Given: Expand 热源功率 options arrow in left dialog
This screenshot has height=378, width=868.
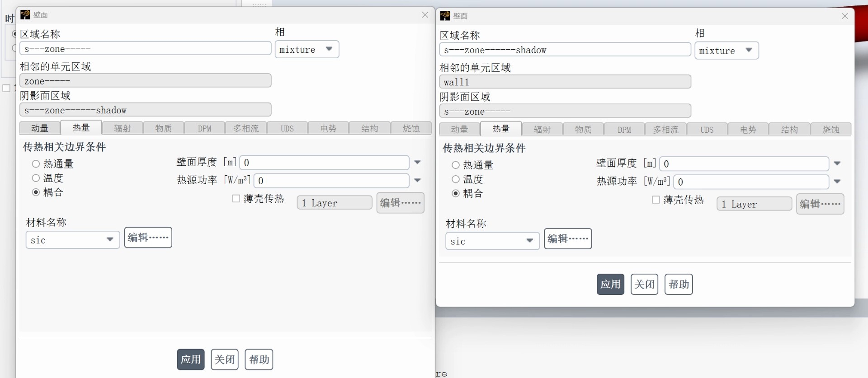Looking at the screenshot, I should point(418,180).
